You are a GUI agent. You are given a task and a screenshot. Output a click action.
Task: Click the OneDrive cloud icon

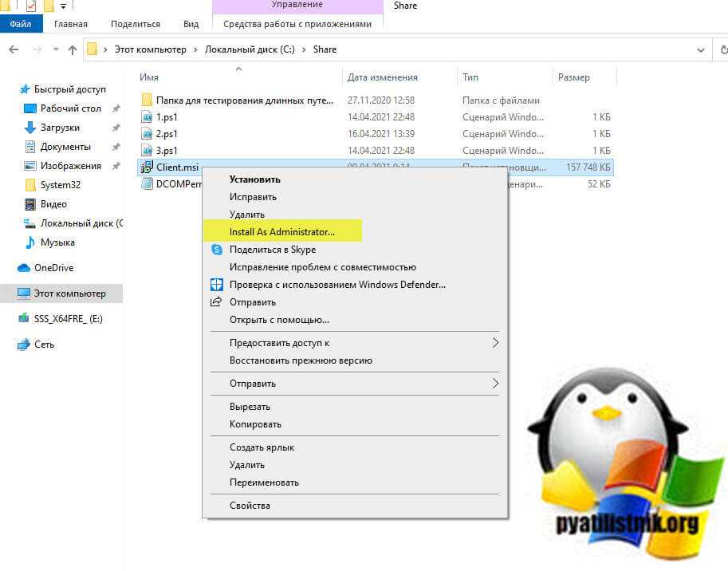click(x=23, y=268)
